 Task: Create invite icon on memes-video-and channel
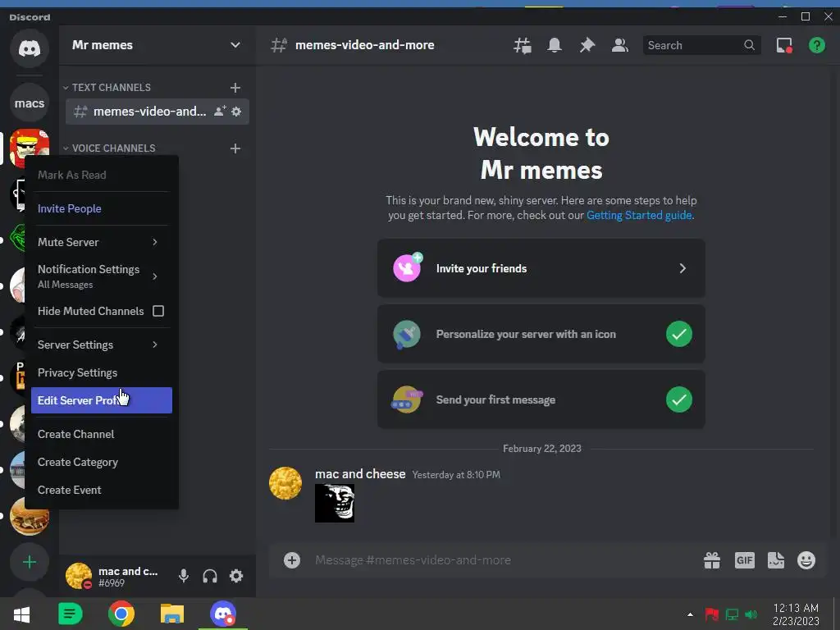click(x=220, y=112)
